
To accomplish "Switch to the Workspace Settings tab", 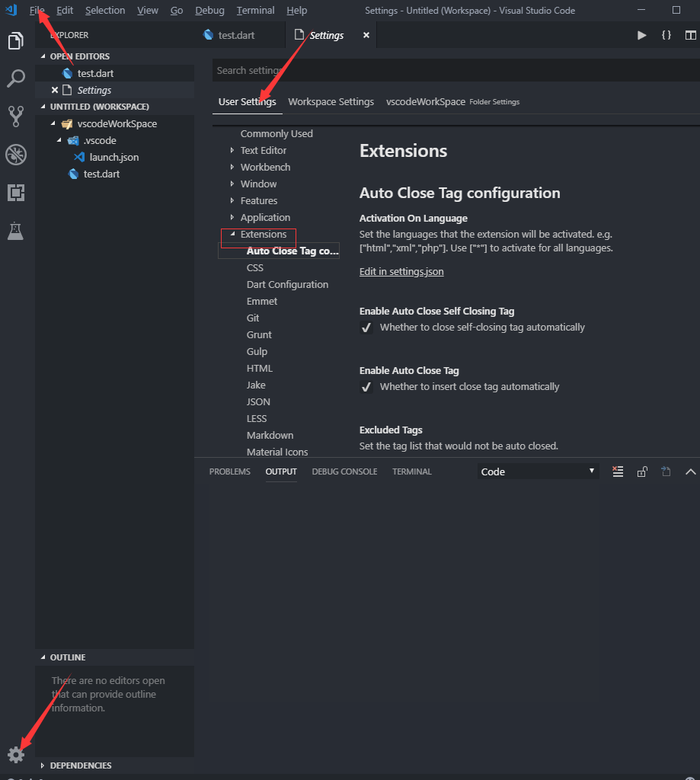I will tap(331, 101).
